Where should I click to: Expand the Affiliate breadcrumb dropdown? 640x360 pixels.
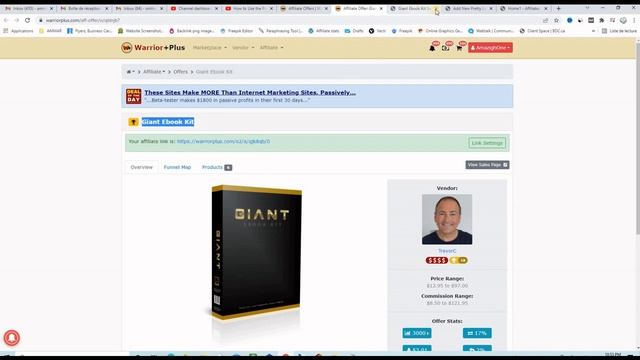pyautogui.click(x=154, y=72)
